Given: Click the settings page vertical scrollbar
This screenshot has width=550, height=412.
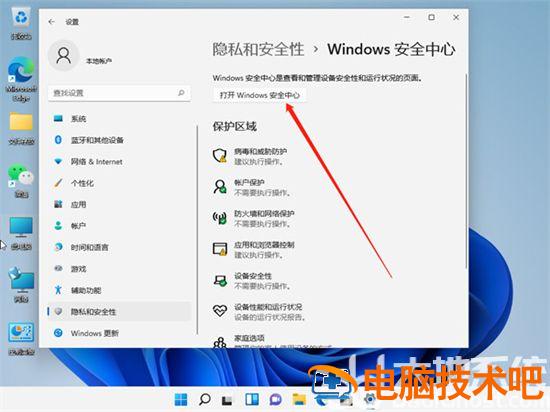Looking at the screenshot, I should coord(466,171).
